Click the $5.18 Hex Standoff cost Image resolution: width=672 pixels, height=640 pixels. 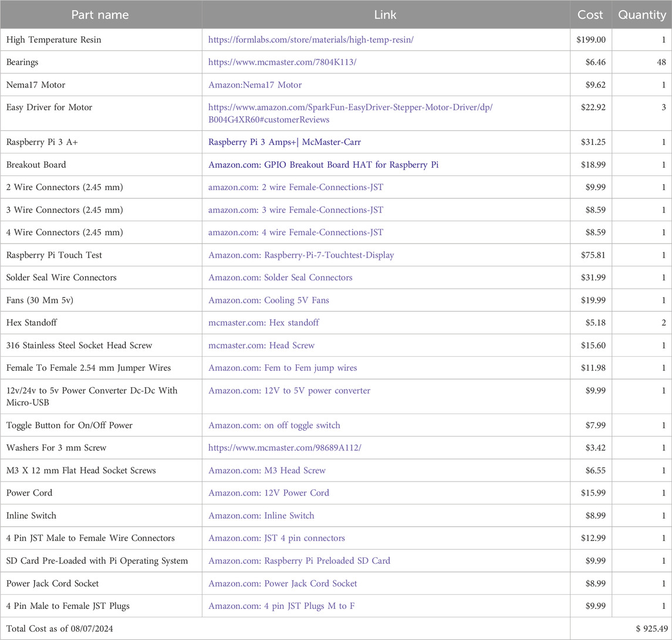coord(596,323)
